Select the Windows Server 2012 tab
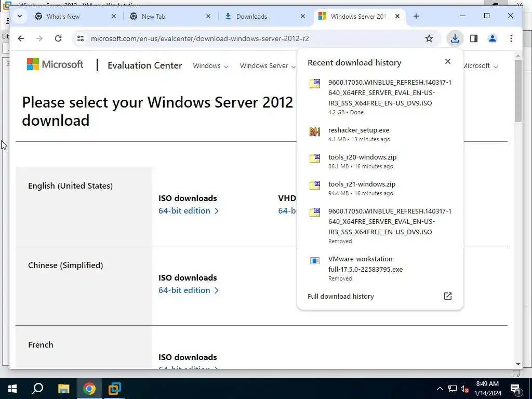Screen dimensions: 532x399 click(358, 16)
